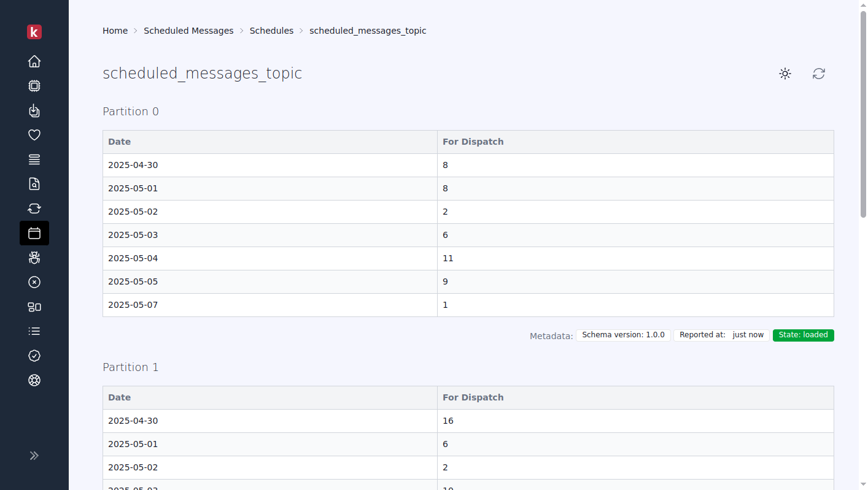868x490 pixels.
Task: Open Topics using stacked-lines icon
Action: (34, 159)
